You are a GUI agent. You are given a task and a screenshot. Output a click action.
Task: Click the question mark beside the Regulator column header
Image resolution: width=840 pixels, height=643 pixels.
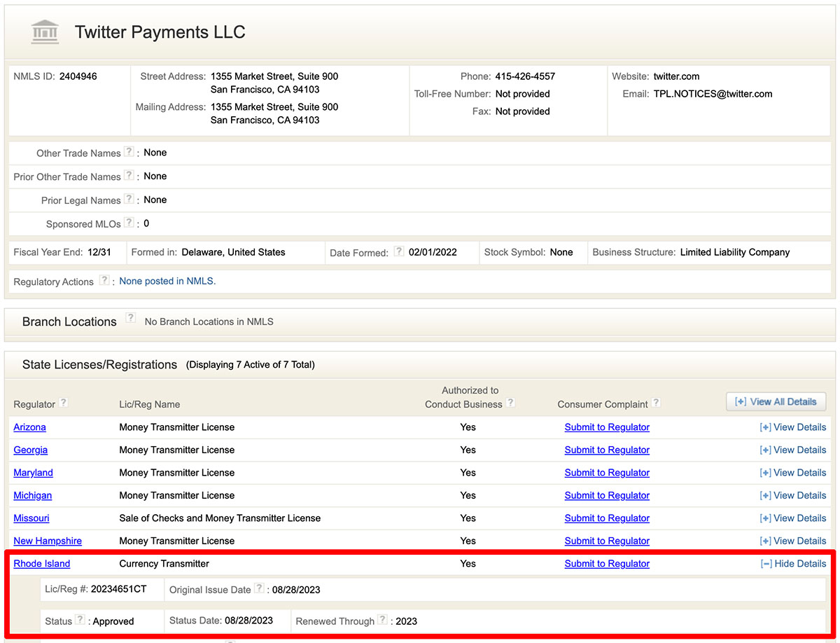pos(64,403)
